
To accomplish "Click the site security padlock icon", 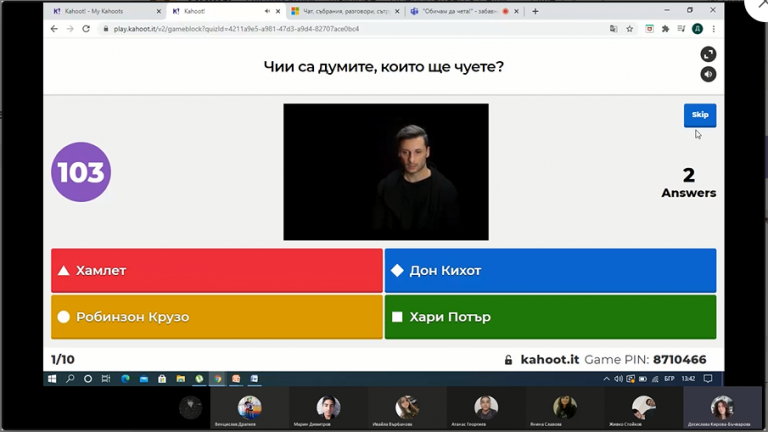I will tap(105, 29).
